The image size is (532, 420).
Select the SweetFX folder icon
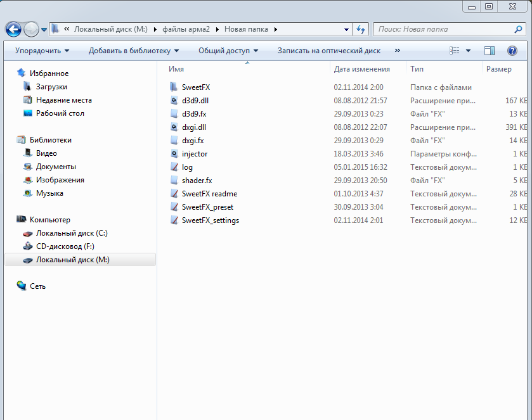point(174,87)
